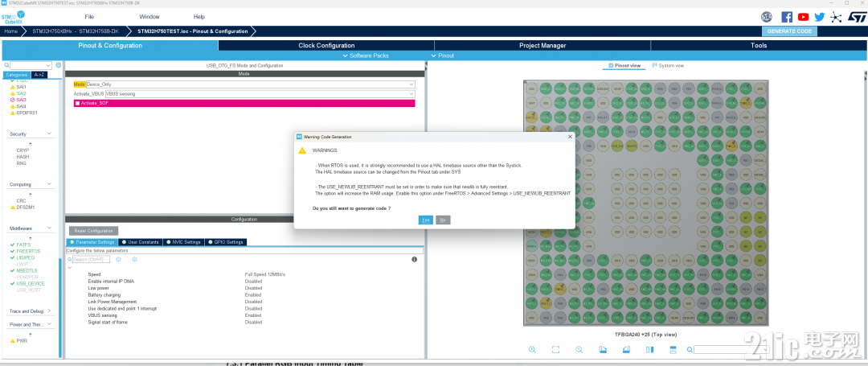Switch to Clock Configuration tab
This screenshot has height=366, width=868.
tap(326, 45)
